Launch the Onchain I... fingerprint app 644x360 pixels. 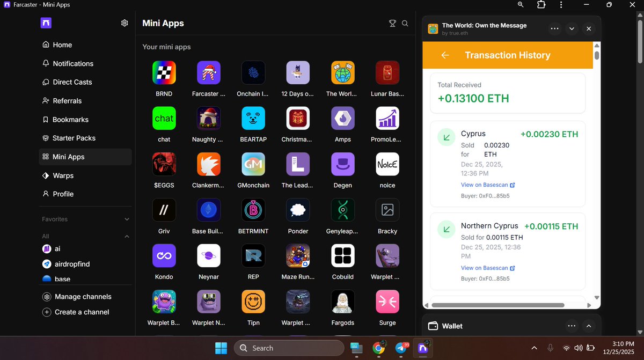click(253, 72)
